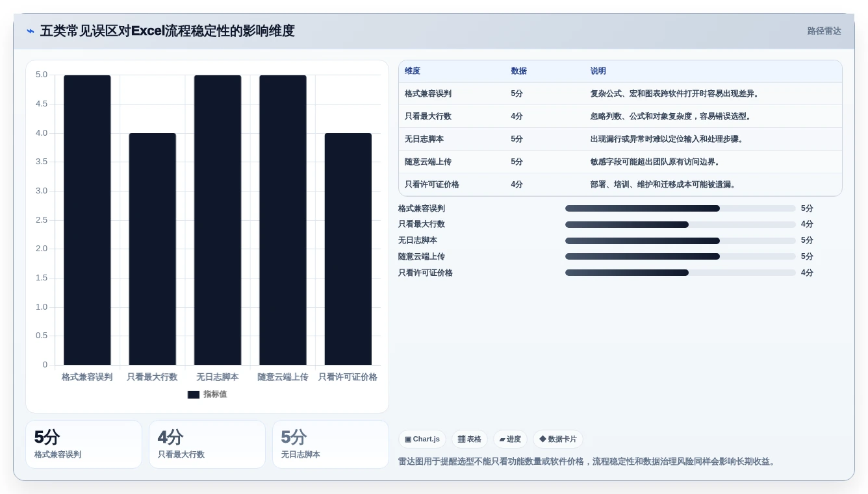The image size is (868, 494).
Task: Click the 只看最大行数 bar in chart
Action: point(152,249)
